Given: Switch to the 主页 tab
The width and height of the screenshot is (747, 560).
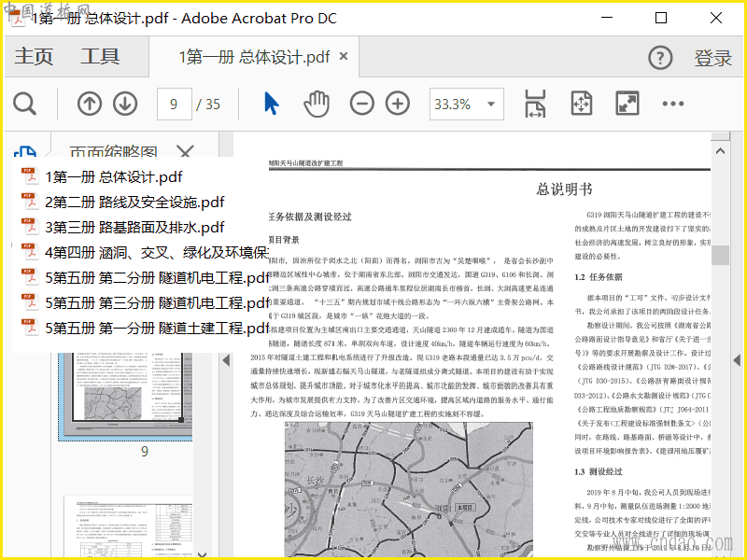Looking at the screenshot, I should pos(34,57).
